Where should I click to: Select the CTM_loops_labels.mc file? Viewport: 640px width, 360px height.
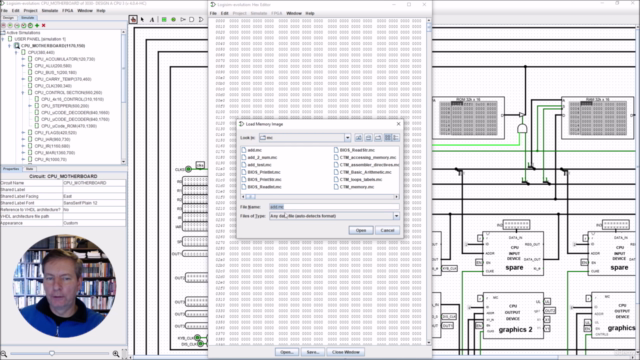pos(358,180)
